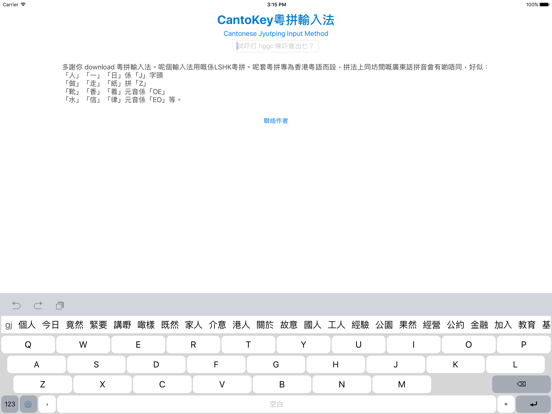Tap the E key on the keyboard
The width and height of the screenshot is (552, 414).
pyautogui.click(x=138, y=345)
